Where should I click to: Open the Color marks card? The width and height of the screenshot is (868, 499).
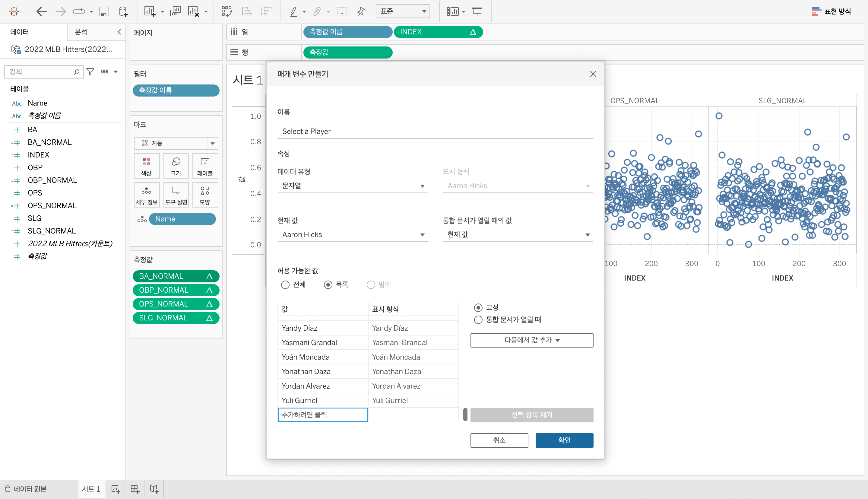point(147,166)
